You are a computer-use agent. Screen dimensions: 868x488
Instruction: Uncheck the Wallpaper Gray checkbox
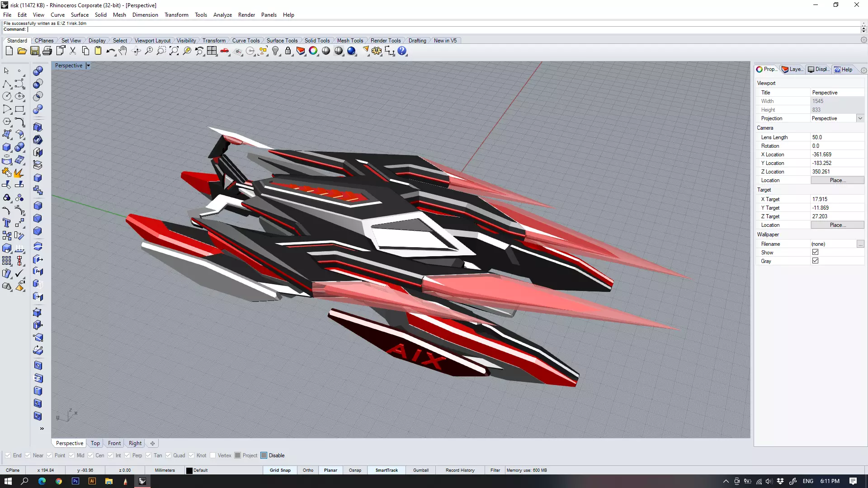[x=815, y=261]
